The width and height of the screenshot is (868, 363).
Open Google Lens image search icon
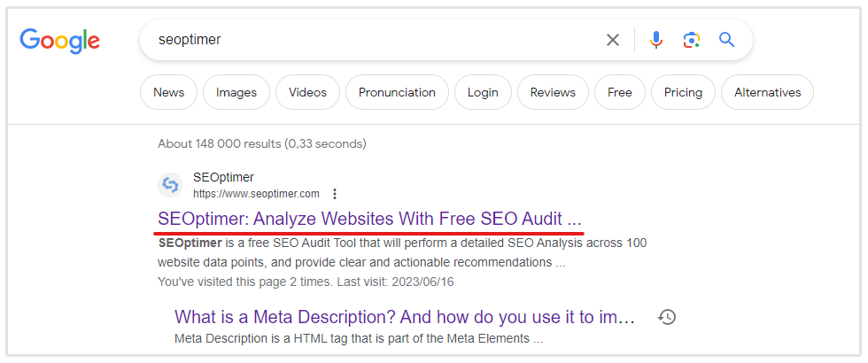tap(692, 40)
